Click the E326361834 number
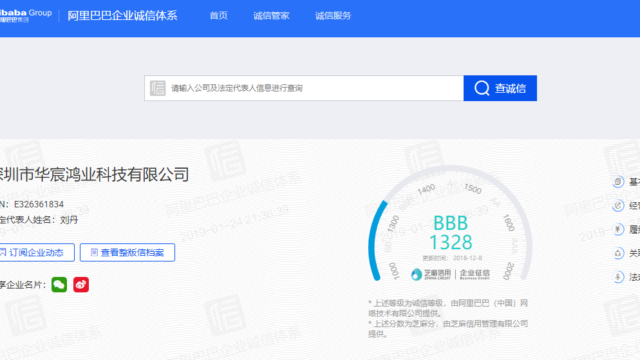The height and width of the screenshot is (360, 640). click(39, 204)
